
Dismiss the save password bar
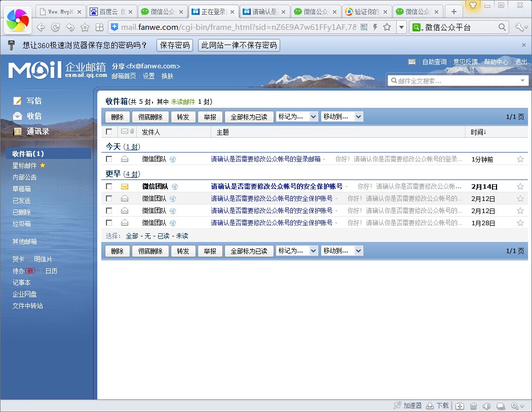[x=524, y=45]
